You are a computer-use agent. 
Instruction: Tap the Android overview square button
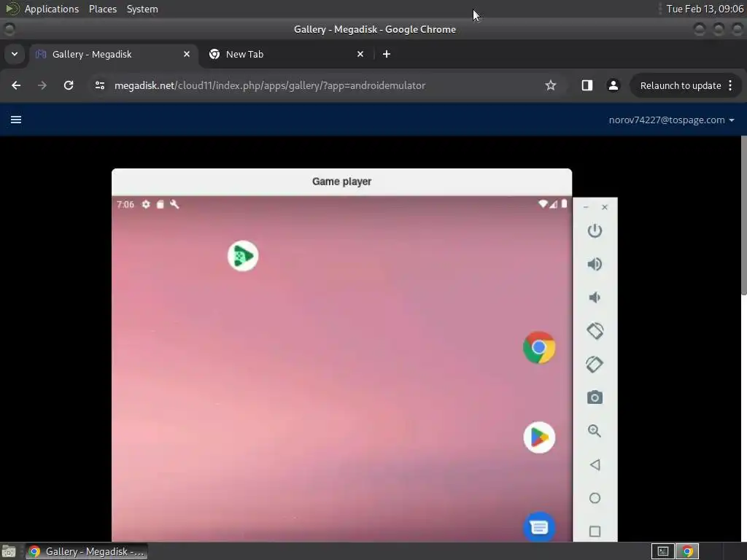coord(595,532)
